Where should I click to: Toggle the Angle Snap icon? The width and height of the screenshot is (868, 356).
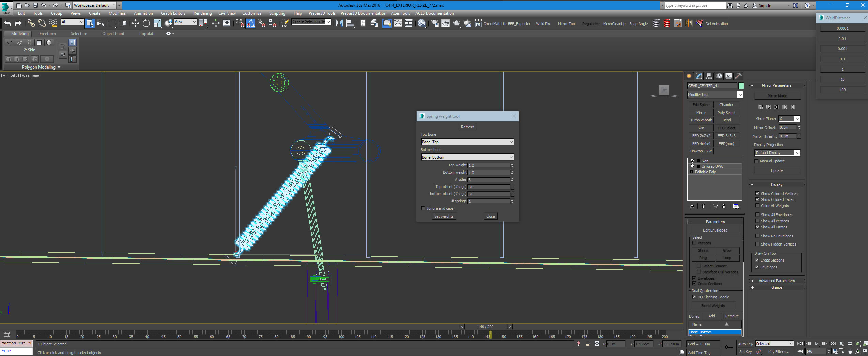pyautogui.click(x=250, y=23)
